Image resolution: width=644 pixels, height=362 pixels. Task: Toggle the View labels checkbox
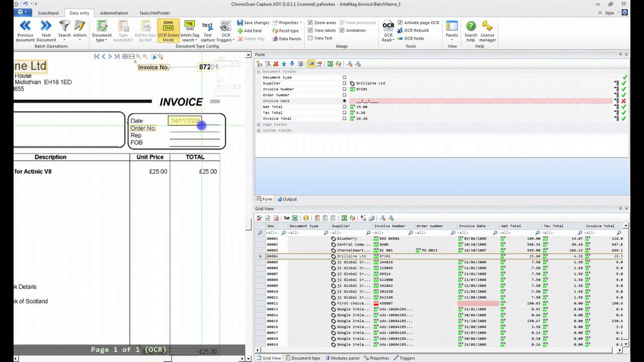(x=310, y=31)
